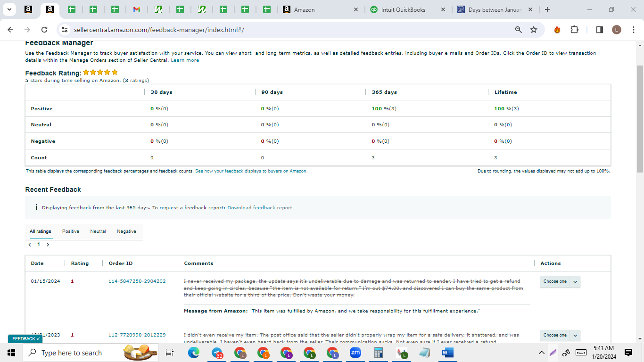
Task: Launch Microsoft Edge from taskbar
Action: [194, 353]
